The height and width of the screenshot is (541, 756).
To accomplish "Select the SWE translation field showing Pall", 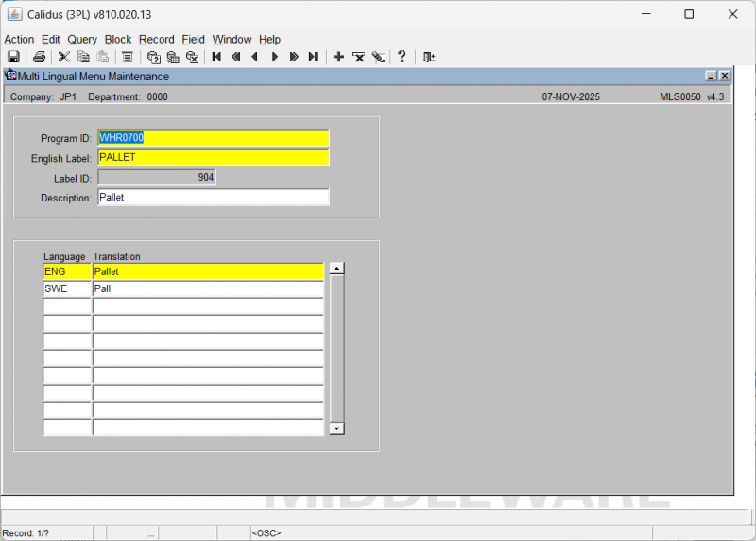I will [x=207, y=288].
